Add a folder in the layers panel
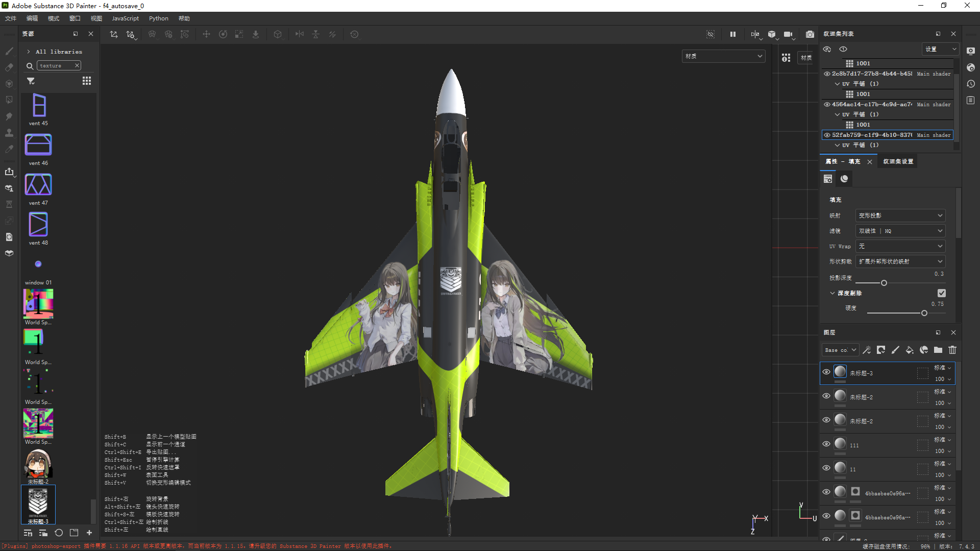This screenshot has width=980, height=551. (938, 350)
